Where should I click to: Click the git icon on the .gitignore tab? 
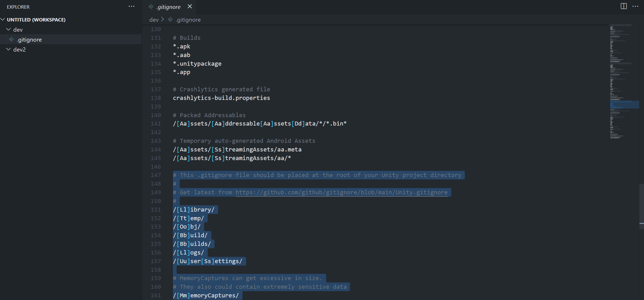tap(151, 7)
